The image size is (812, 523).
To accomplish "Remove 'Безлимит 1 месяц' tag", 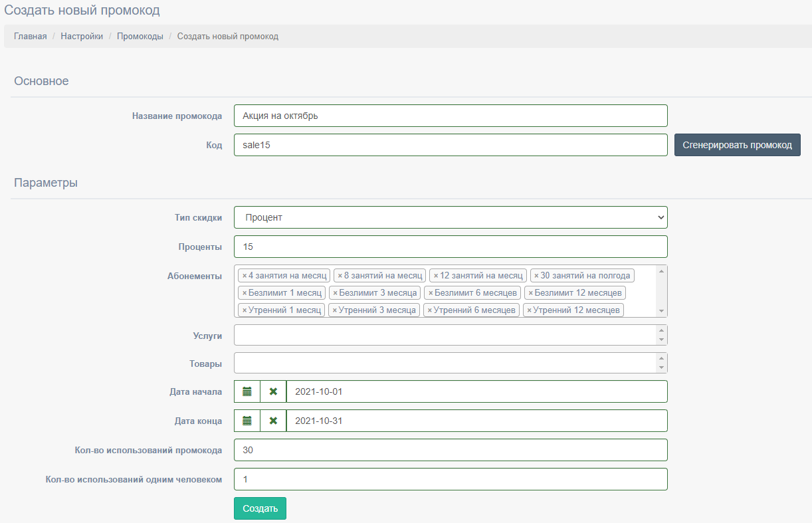I will click(245, 293).
